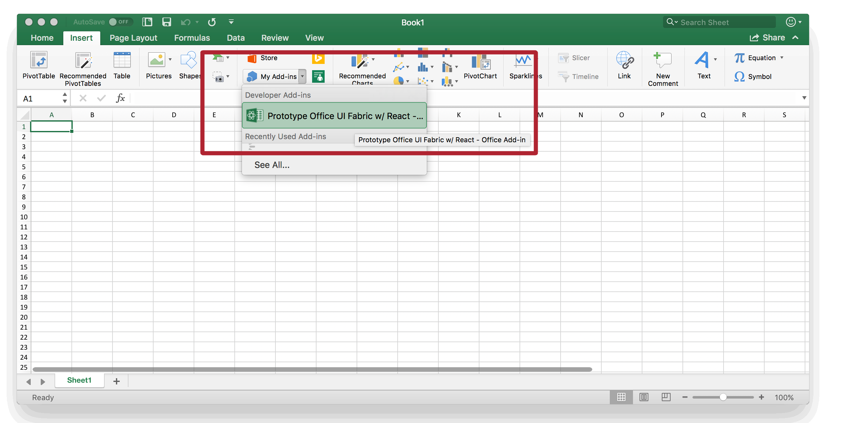The height and width of the screenshot is (423, 868).
Task: Click See All... in add-ins menu
Action: click(272, 165)
